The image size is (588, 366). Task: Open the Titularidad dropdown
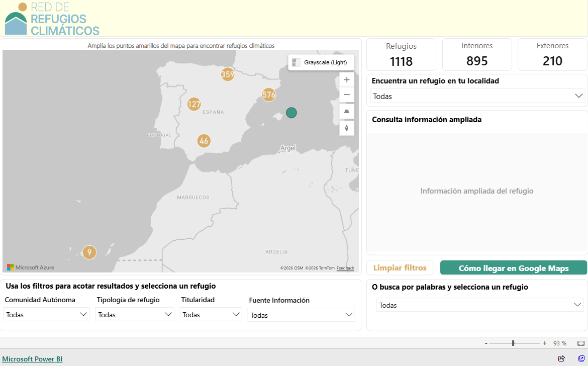pos(211,315)
